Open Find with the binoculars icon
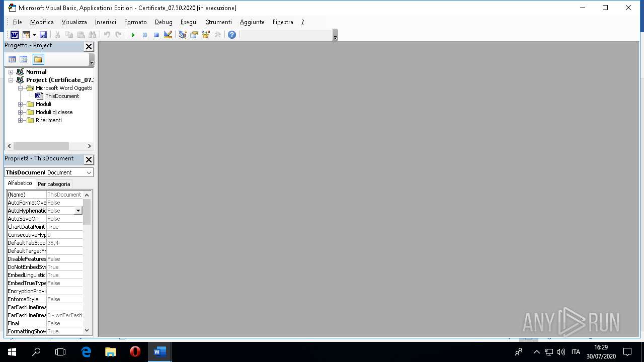This screenshot has width=644, height=362. pyautogui.click(x=92, y=35)
